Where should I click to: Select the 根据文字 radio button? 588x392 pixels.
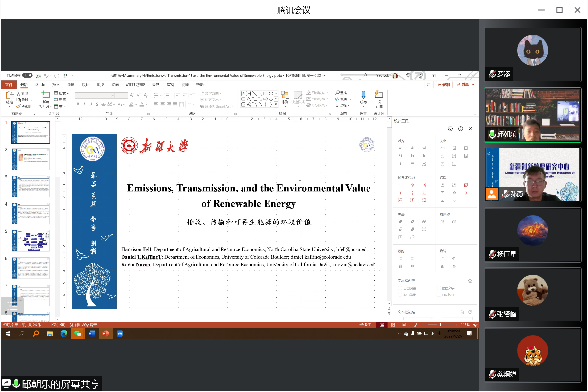(x=438, y=288)
